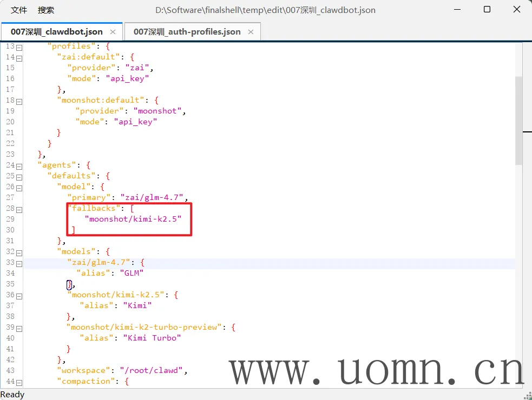Open the 文件 menu

tap(19, 10)
